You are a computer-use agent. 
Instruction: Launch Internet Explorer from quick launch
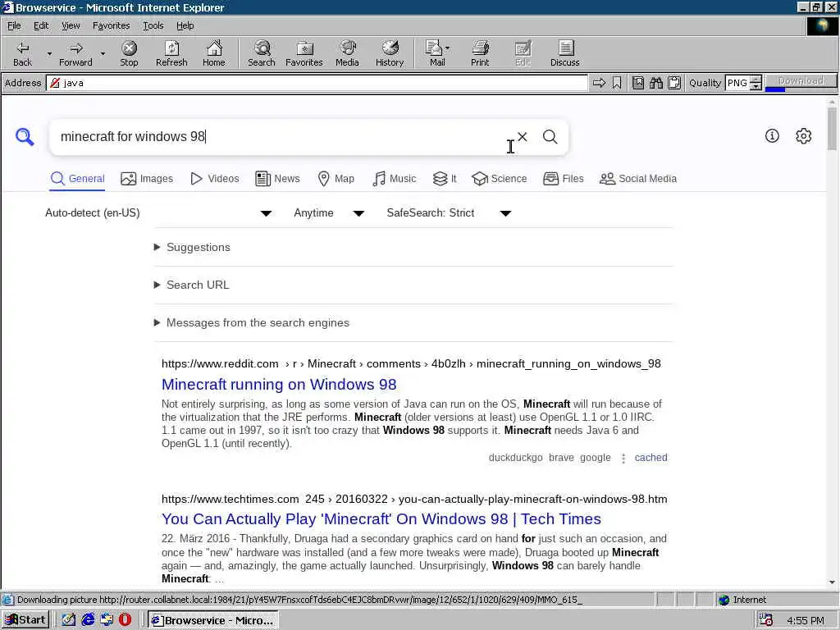pos(88,620)
